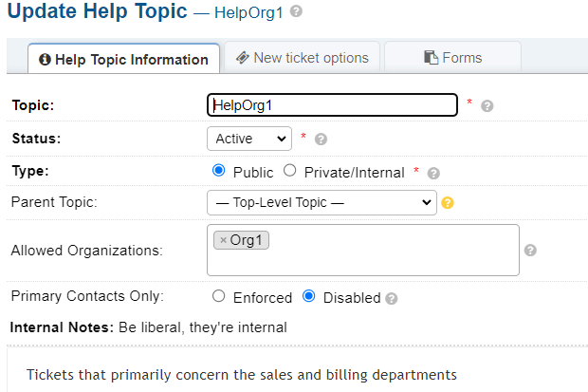588x392 pixels.
Task: Click help icon beside Allowed Organizations box
Action: tap(530, 251)
